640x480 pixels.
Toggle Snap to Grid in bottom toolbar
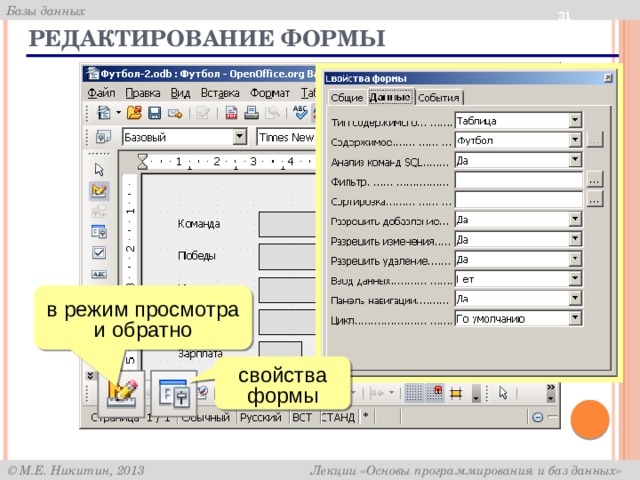coord(434,393)
